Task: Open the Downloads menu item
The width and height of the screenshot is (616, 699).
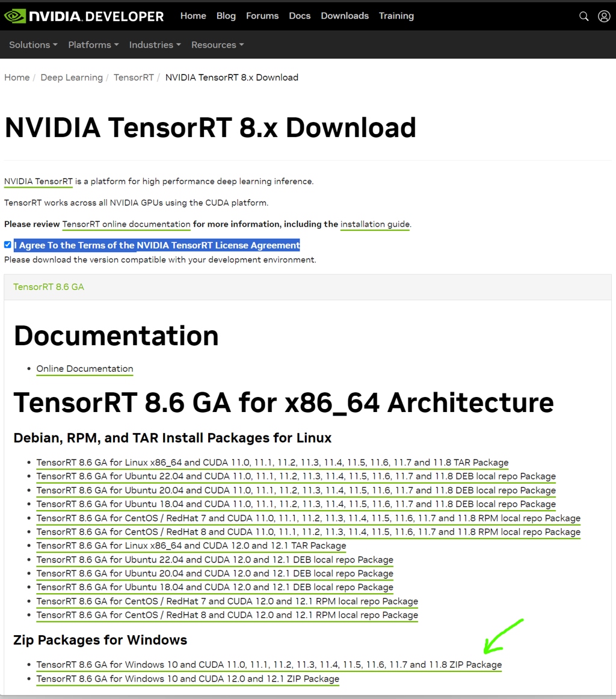Action: (x=345, y=16)
